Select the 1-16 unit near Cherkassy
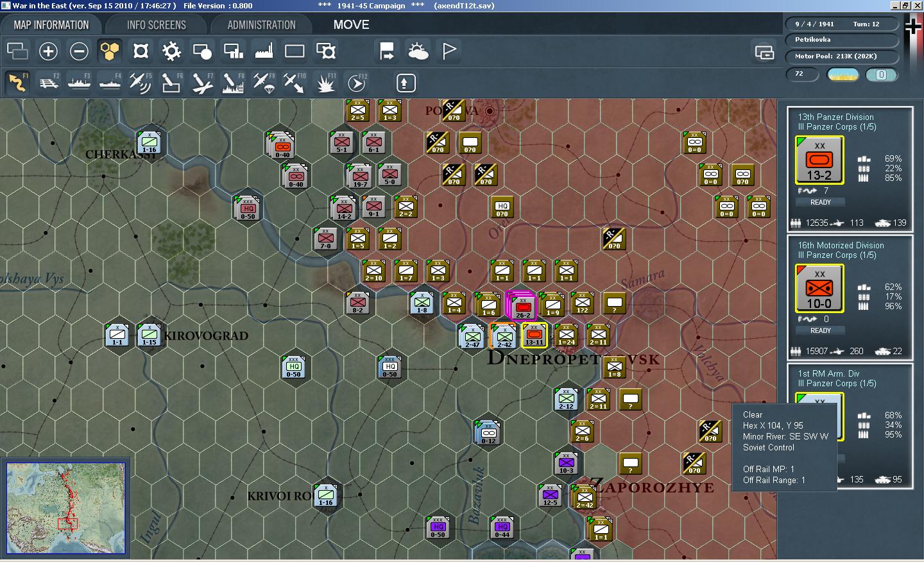Viewport: 924px width, 562px height. click(149, 142)
